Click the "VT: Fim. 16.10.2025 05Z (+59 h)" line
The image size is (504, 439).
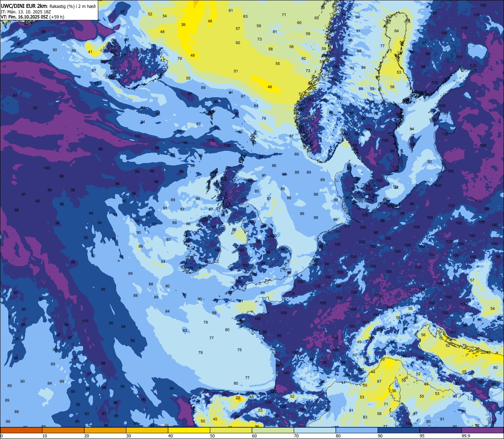click(32, 17)
